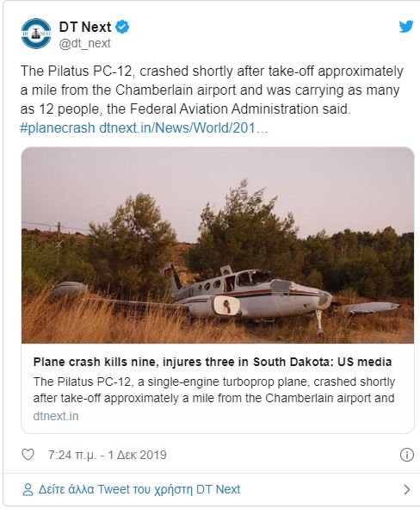Click the tweet body text paragraph
The height and width of the screenshot is (509, 420).
(212, 90)
